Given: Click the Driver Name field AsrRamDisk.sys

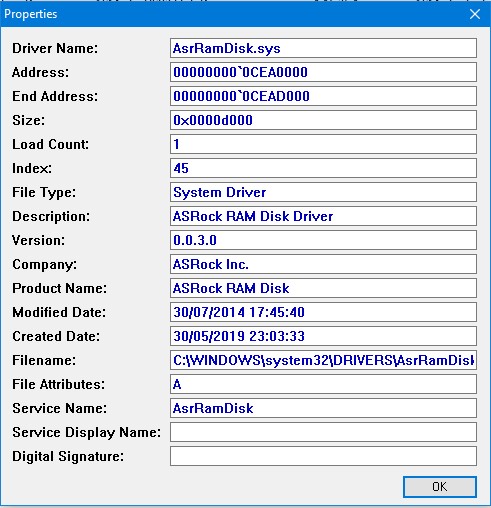Looking at the screenshot, I should click(x=323, y=48).
